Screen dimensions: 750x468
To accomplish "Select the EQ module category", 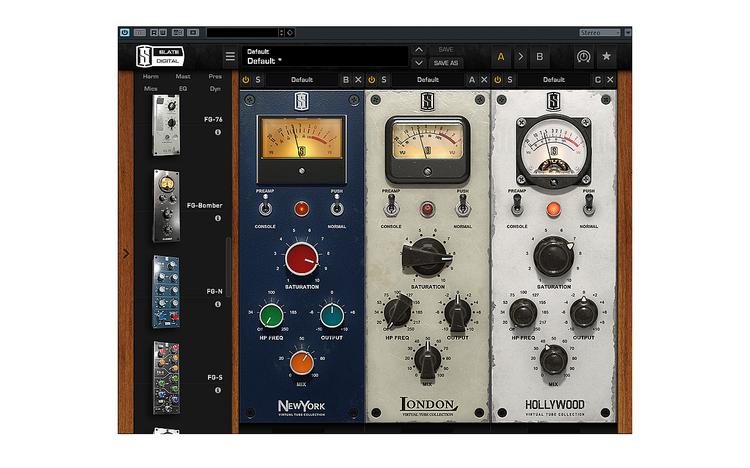I will pos(183,89).
